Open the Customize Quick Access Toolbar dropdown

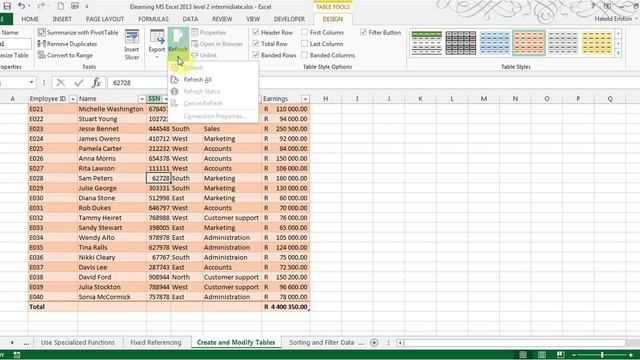(87, 6)
